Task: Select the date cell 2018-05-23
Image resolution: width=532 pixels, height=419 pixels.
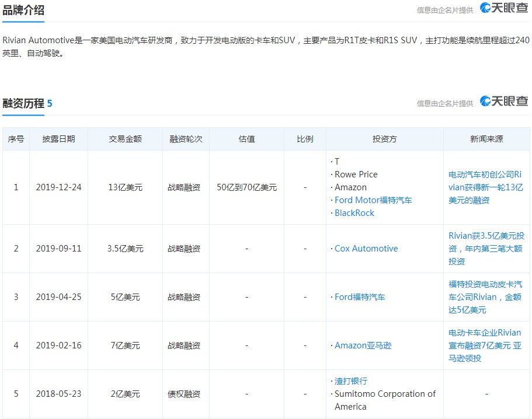Action: (x=59, y=394)
